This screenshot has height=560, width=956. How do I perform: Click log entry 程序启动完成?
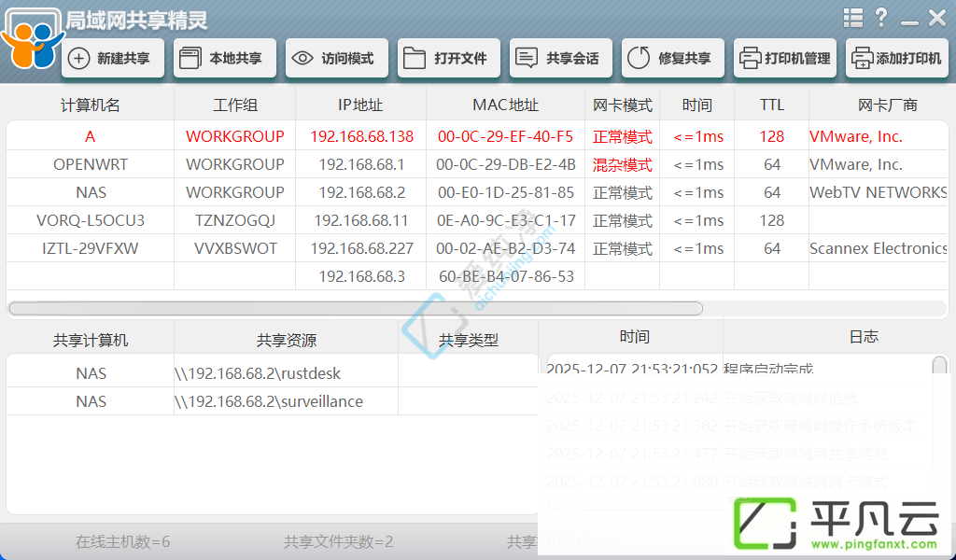click(x=768, y=370)
